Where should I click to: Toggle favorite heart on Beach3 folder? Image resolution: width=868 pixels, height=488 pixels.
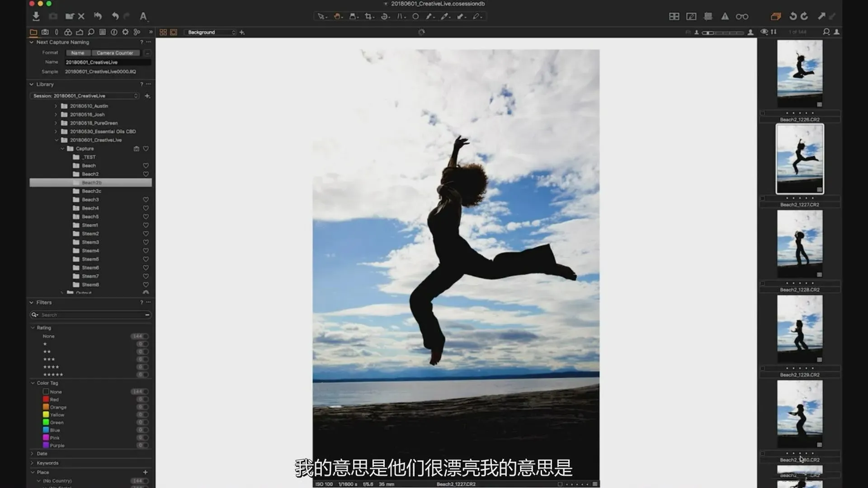(146, 200)
